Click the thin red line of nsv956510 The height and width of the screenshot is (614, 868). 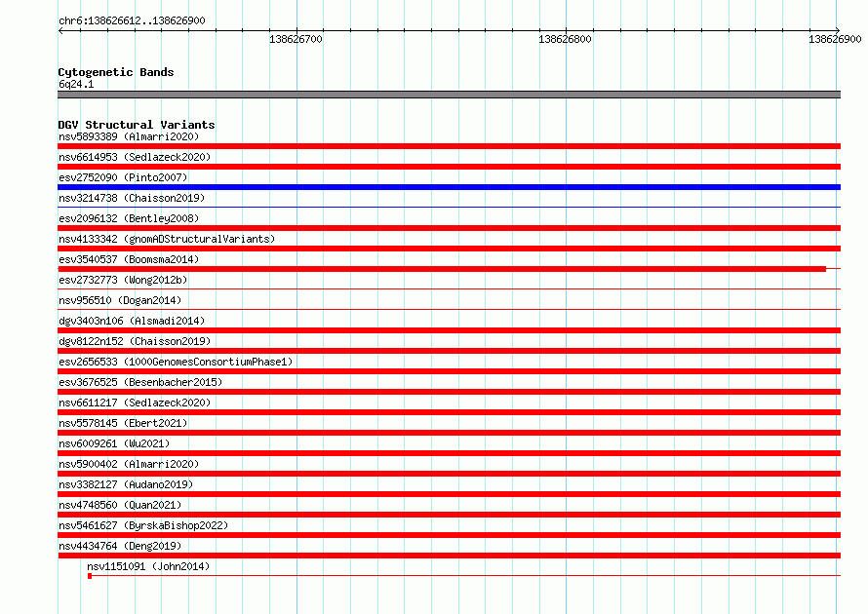(449, 310)
